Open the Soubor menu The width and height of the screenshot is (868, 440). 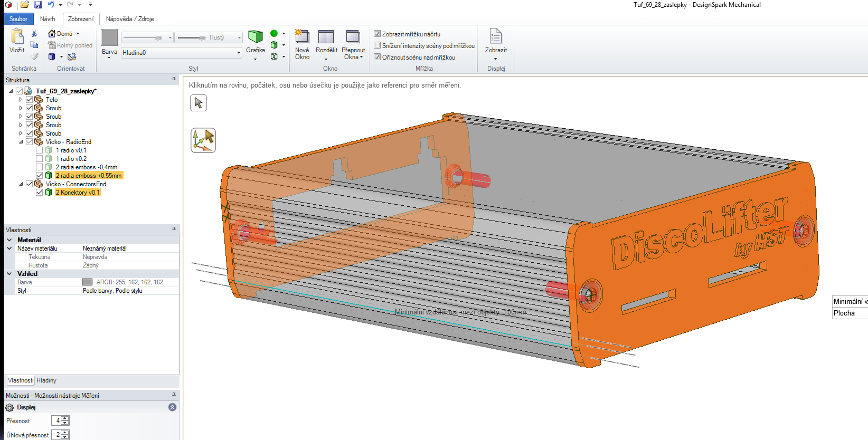tap(18, 19)
